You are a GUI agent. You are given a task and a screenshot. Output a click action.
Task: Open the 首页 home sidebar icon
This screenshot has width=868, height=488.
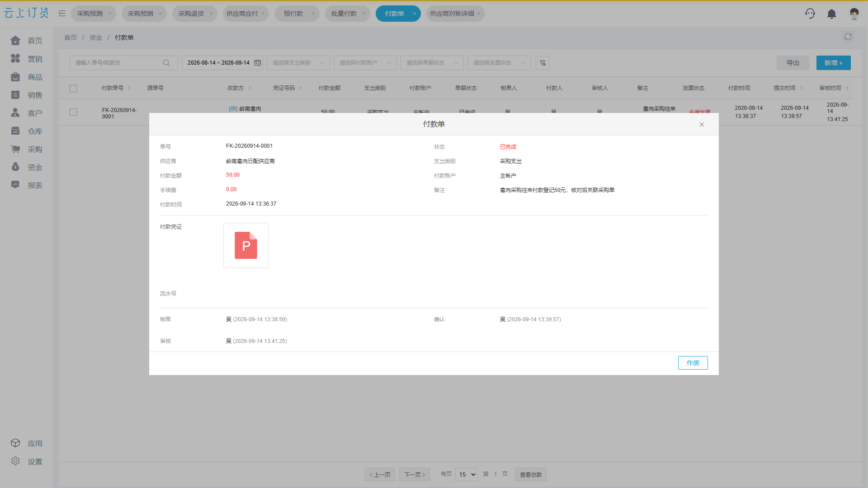click(x=15, y=41)
